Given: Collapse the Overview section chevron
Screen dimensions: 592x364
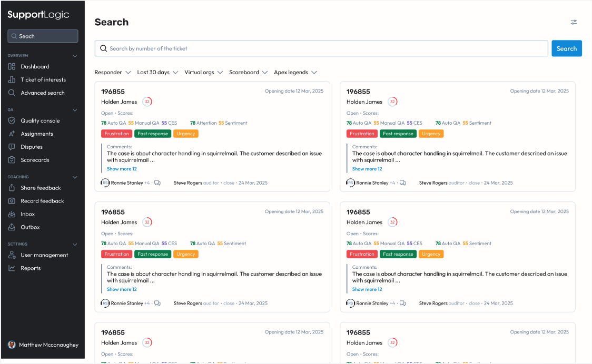Looking at the screenshot, I should tap(75, 56).
